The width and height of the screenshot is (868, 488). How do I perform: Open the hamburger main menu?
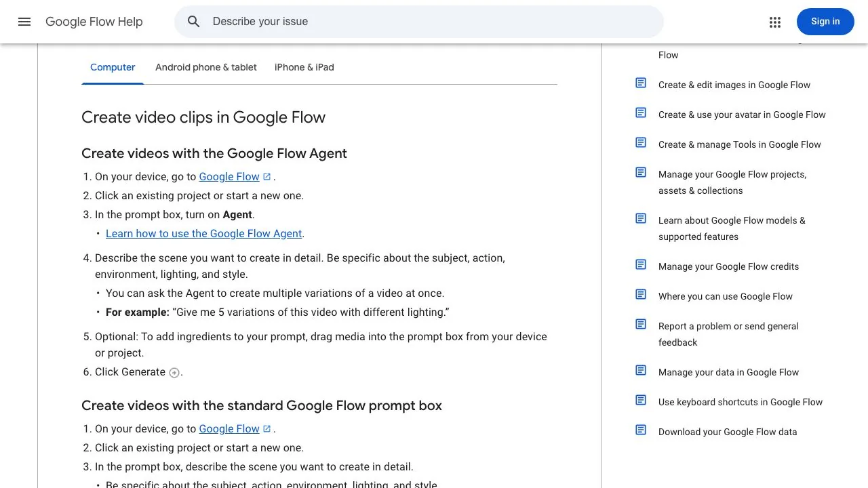24,22
